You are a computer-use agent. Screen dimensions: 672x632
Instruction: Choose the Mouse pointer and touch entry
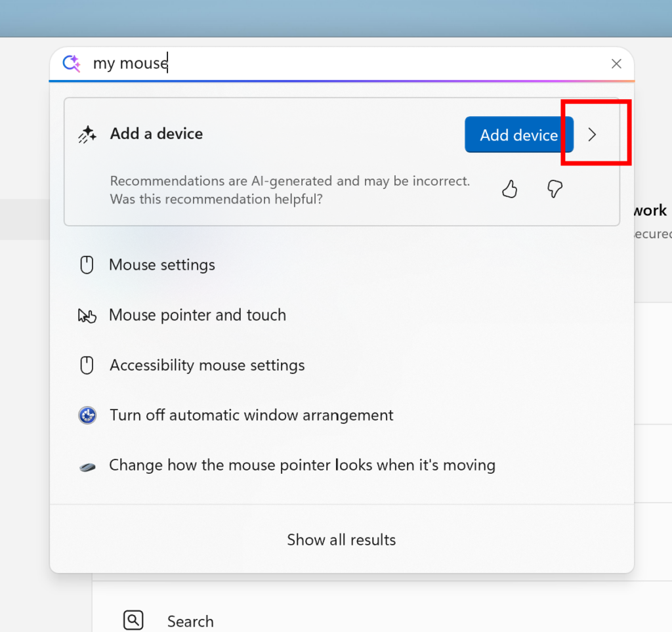pos(198,315)
